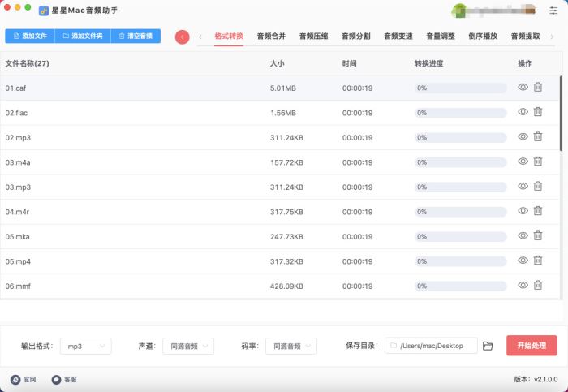Preview the 01.caf file with eye icon
568x392 pixels.
pyautogui.click(x=523, y=87)
